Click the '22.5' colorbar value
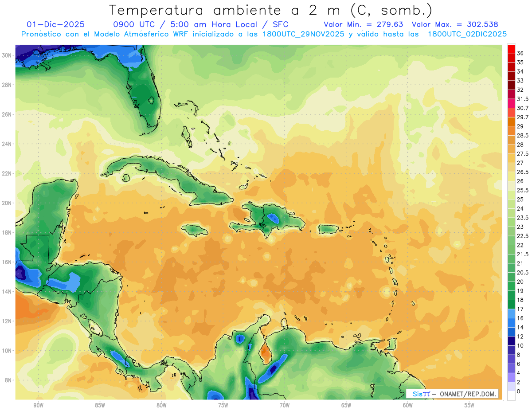The width and height of the screenshot is (532, 411). pyautogui.click(x=523, y=236)
